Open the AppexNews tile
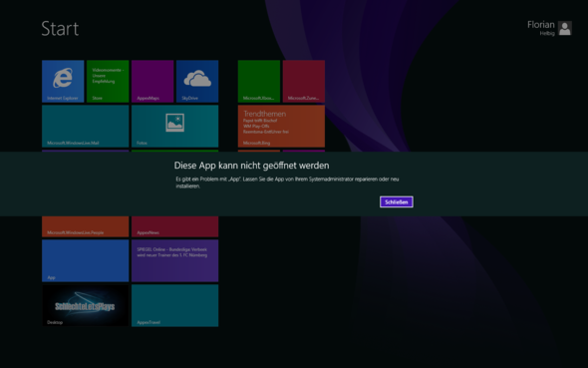The image size is (588, 368). click(x=175, y=226)
